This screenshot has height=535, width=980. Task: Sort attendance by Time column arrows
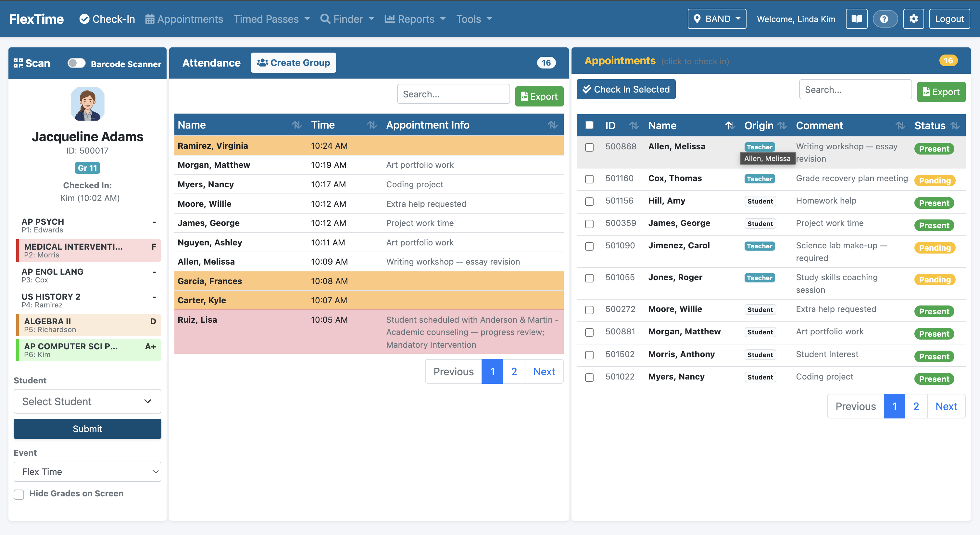click(372, 125)
